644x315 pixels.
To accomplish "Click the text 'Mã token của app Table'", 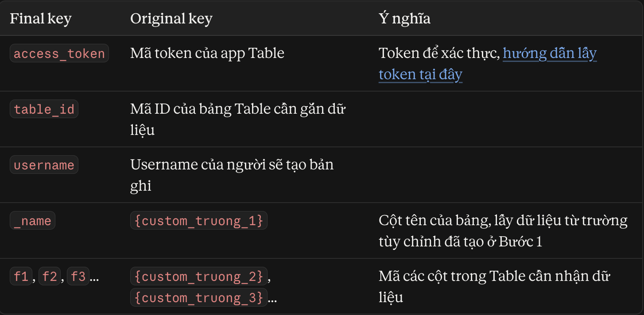I will [207, 53].
